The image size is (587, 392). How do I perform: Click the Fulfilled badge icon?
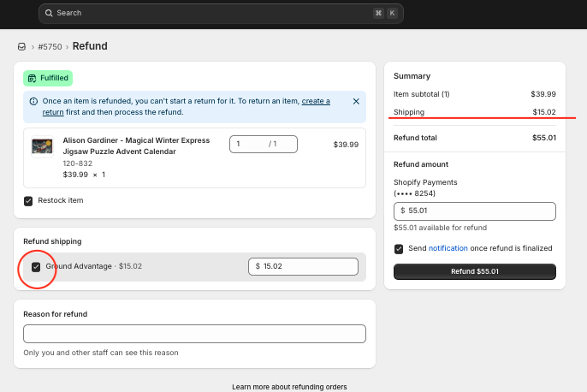coord(33,78)
